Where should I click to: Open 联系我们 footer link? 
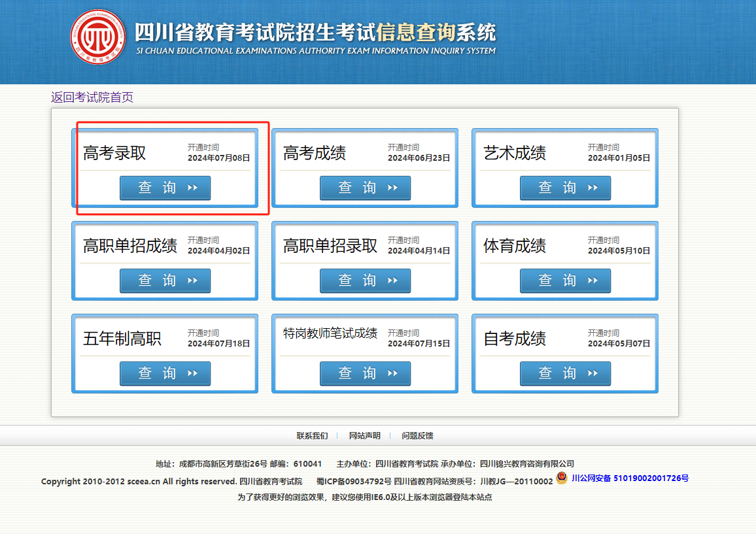312,435
